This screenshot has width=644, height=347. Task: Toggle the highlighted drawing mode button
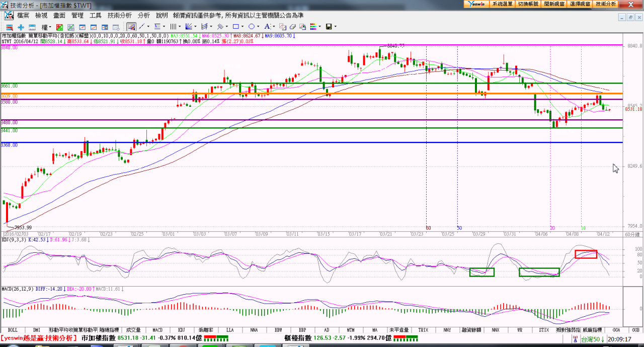pos(131,27)
